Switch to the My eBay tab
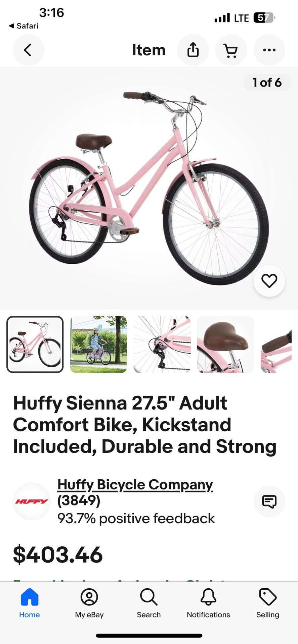The image size is (298, 644). tap(89, 603)
